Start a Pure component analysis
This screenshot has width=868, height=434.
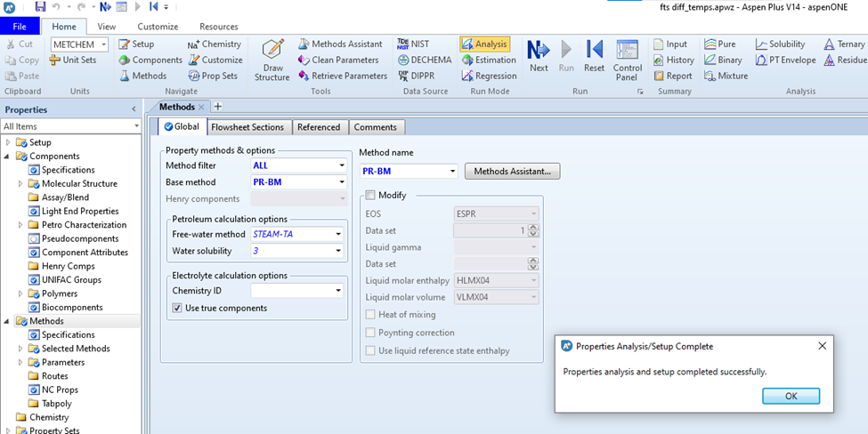click(x=720, y=44)
